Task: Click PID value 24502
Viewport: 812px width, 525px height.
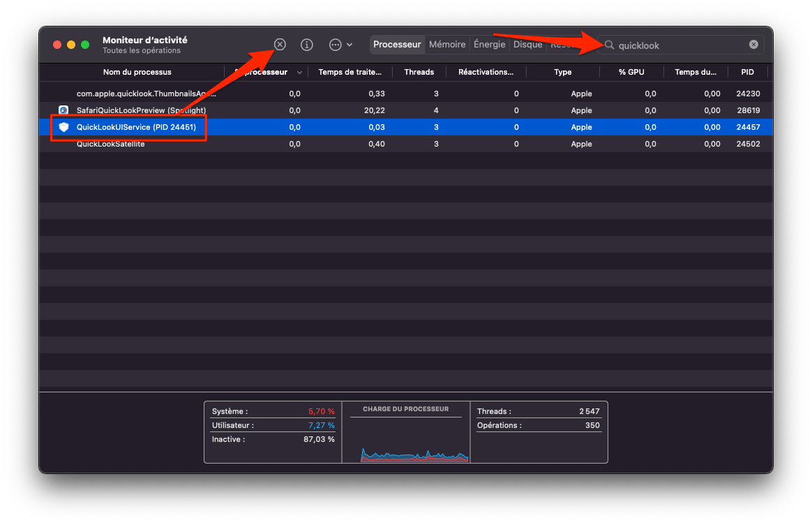Action: tap(748, 144)
